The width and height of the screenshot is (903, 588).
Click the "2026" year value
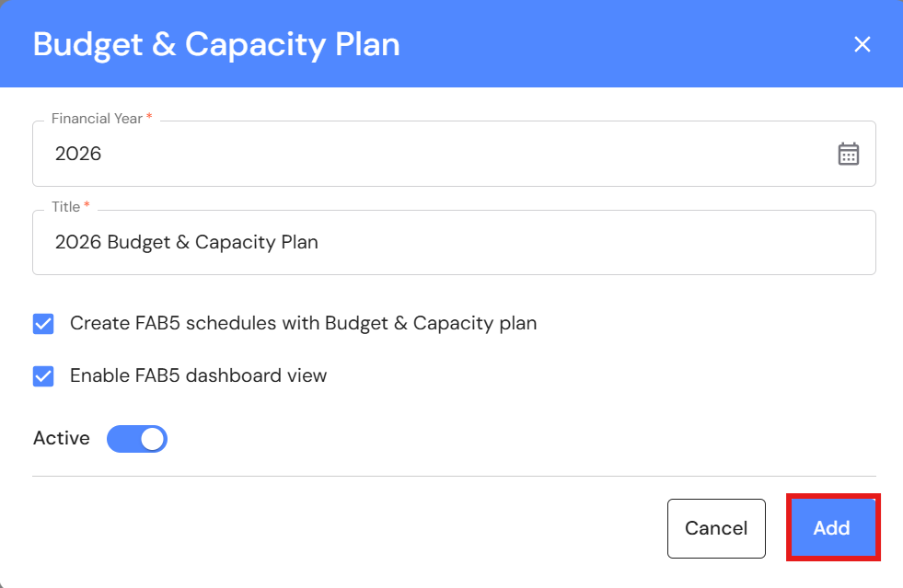point(78,154)
